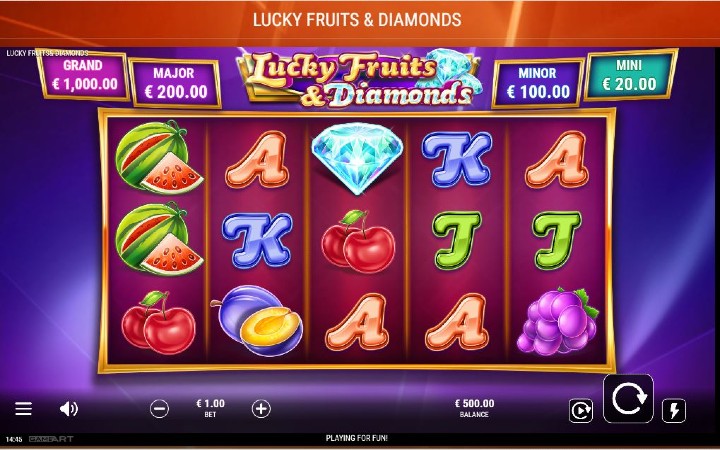Screen dimensions: 720x450
Task: Click the GRAND jackpot panel
Action: tap(83, 76)
